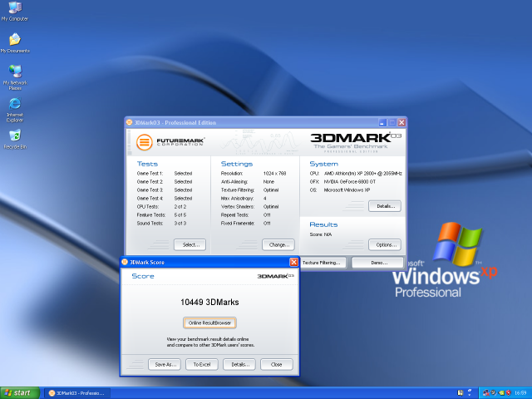
Task: Click the Game Test 4 label
Action: (150, 198)
